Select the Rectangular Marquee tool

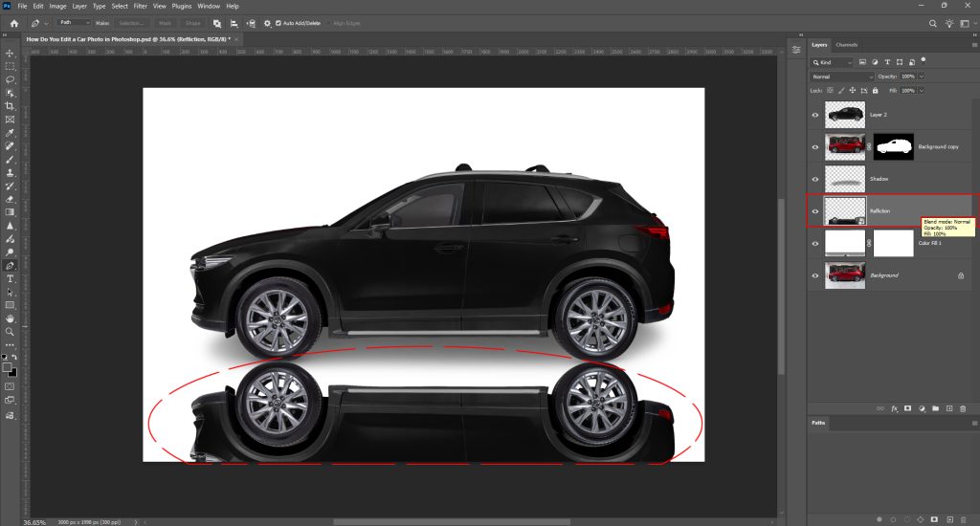[10, 66]
